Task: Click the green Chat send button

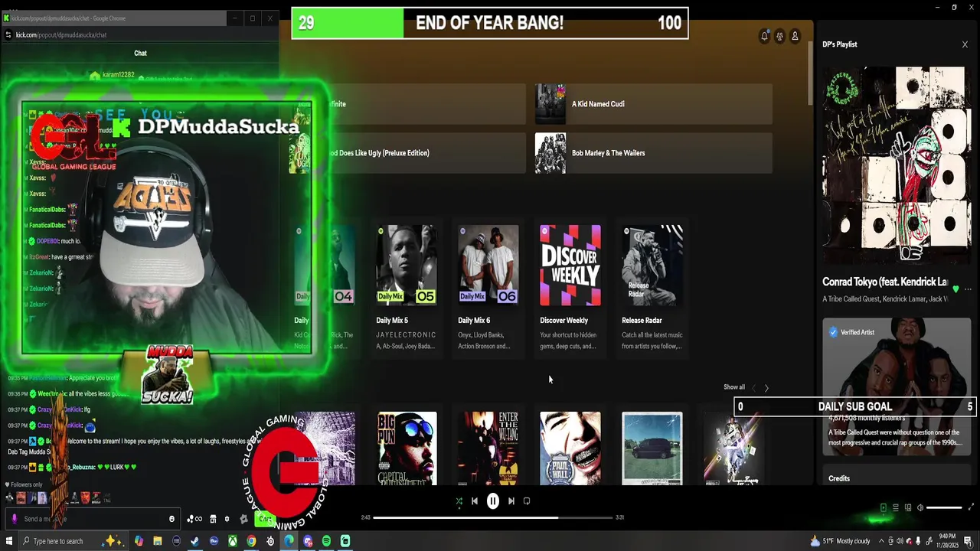Action: [x=265, y=519]
